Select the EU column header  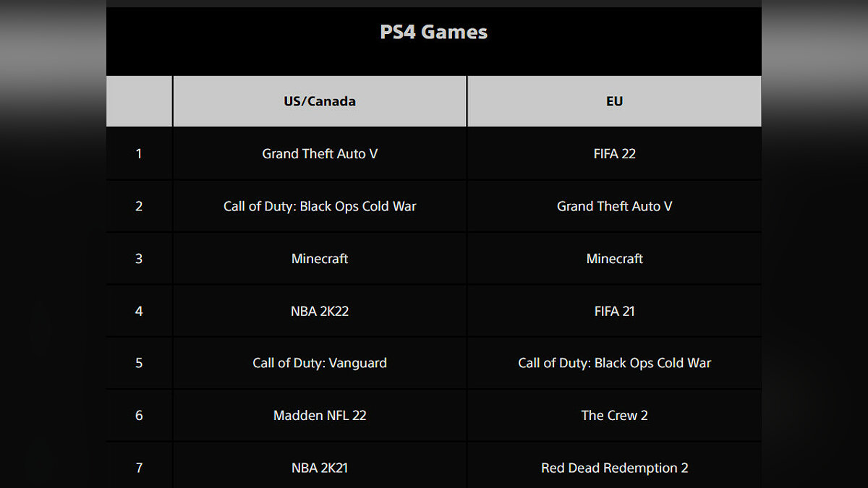tap(614, 101)
